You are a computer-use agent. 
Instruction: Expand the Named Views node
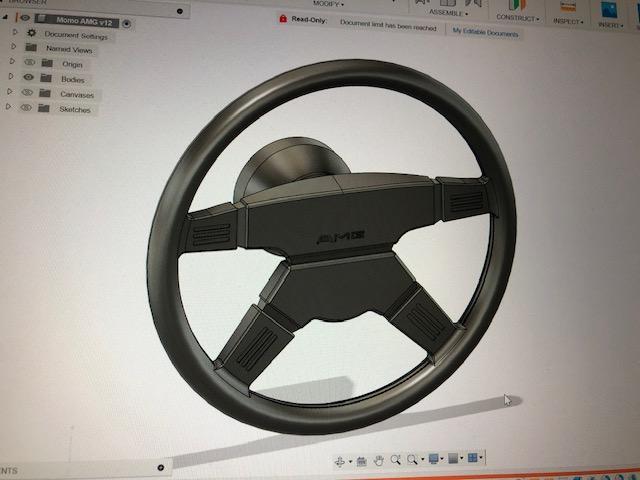click(x=13, y=47)
